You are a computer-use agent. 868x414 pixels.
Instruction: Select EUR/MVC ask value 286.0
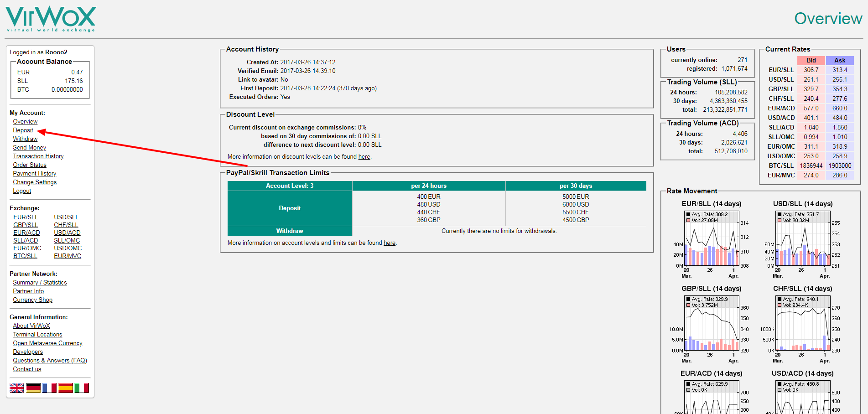coord(840,176)
